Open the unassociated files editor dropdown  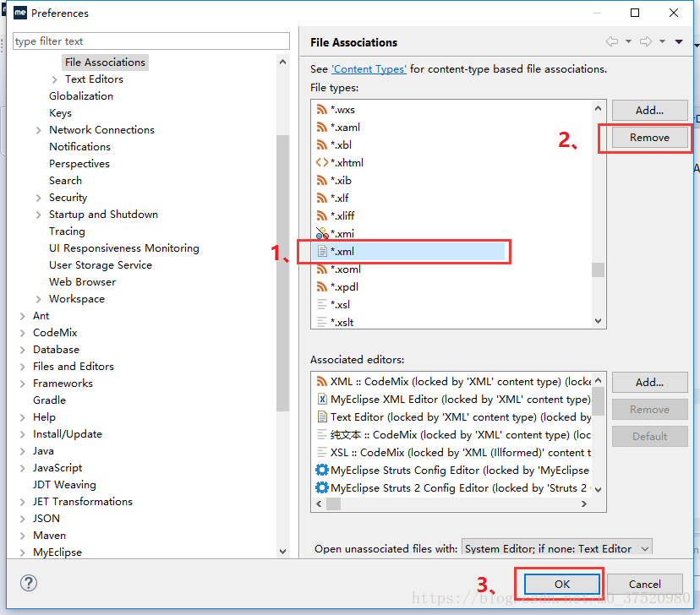point(556,548)
